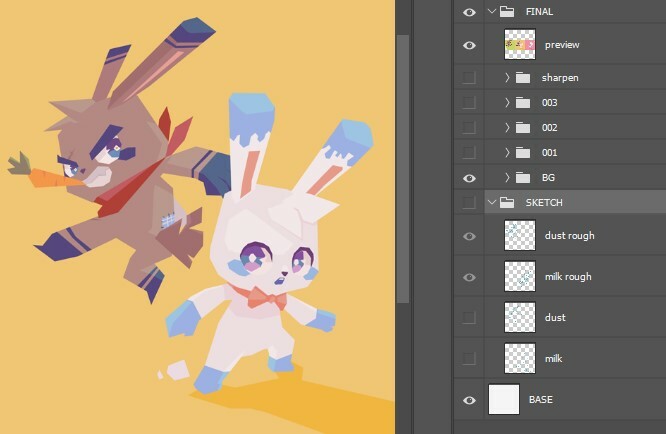Click the 001 group folder icon
Image resolution: width=666 pixels, height=434 pixels.
[523, 153]
